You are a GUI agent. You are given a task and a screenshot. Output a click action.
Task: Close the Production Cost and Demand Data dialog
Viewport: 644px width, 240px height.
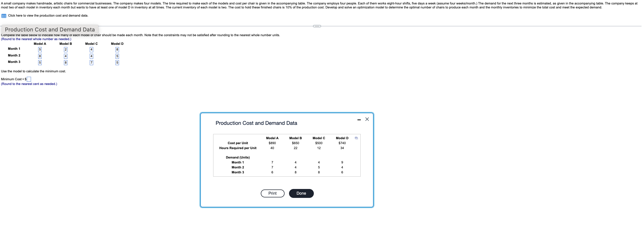(x=367, y=119)
